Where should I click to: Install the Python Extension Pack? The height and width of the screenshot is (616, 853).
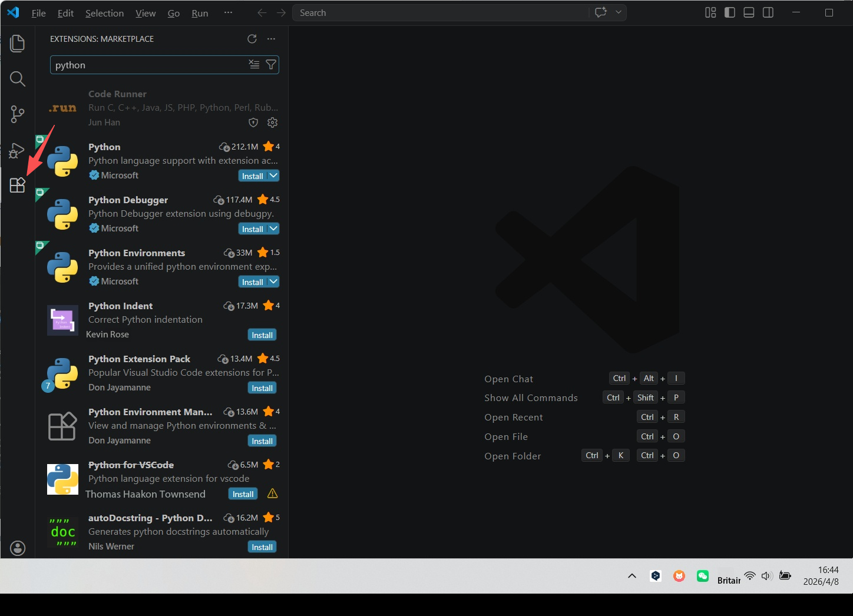(262, 388)
